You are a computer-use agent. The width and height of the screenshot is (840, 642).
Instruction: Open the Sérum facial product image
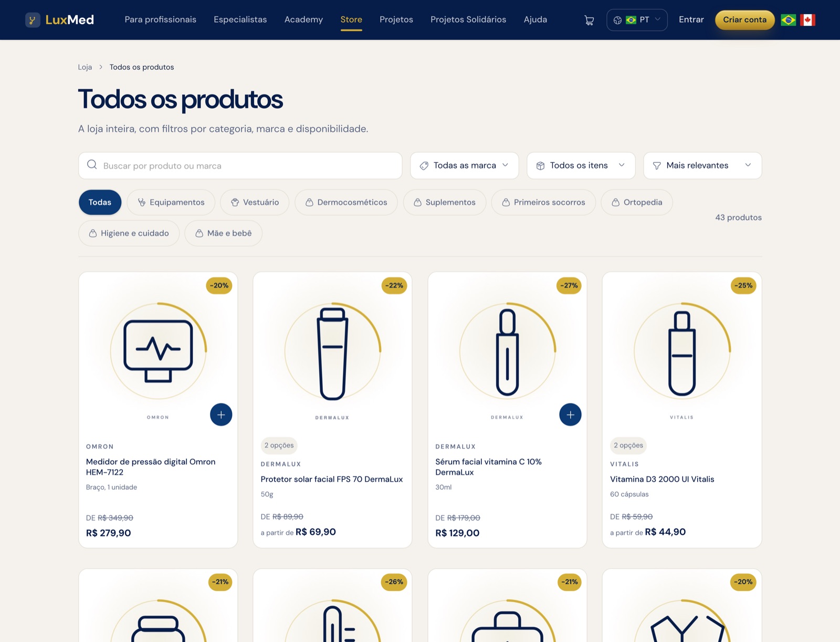click(507, 350)
